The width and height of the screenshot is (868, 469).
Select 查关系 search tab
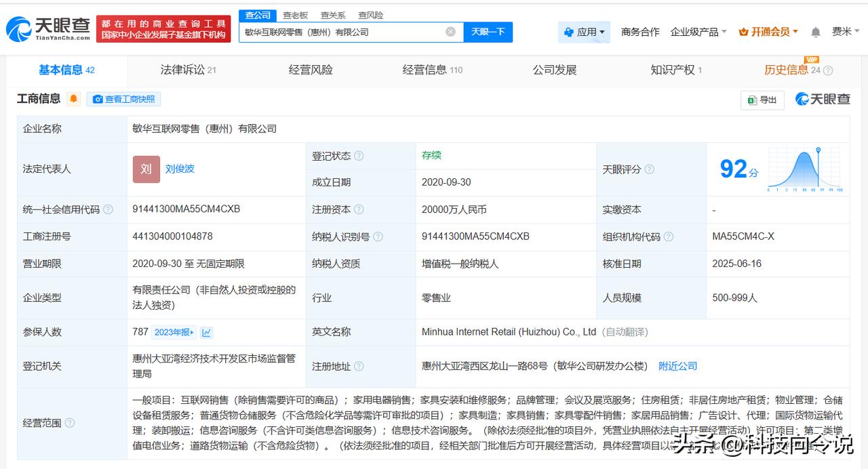click(332, 16)
